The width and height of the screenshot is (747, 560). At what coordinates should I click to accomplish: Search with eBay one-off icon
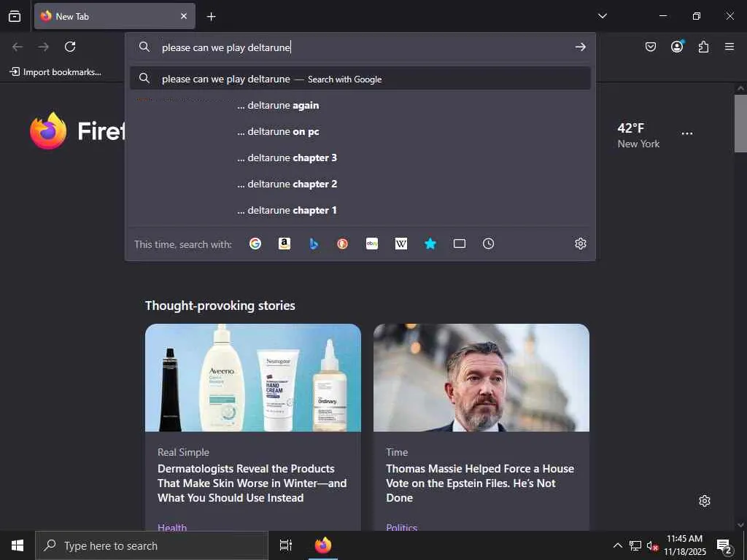[x=372, y=244]
